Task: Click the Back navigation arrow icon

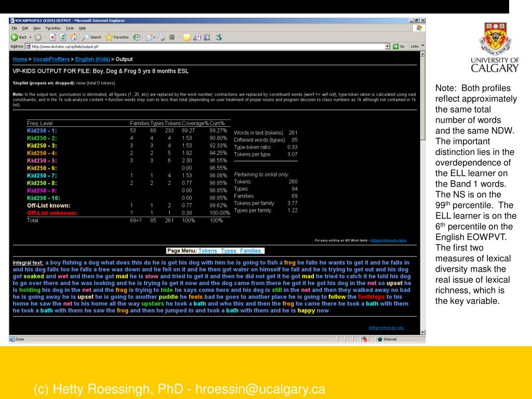Action: (x=14, y=37)
